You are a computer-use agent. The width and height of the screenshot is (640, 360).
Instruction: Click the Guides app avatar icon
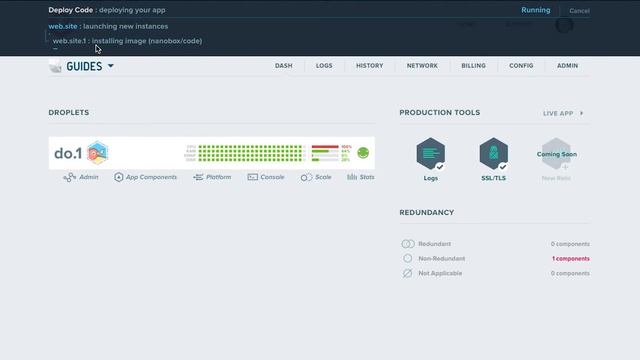[55, 66]
